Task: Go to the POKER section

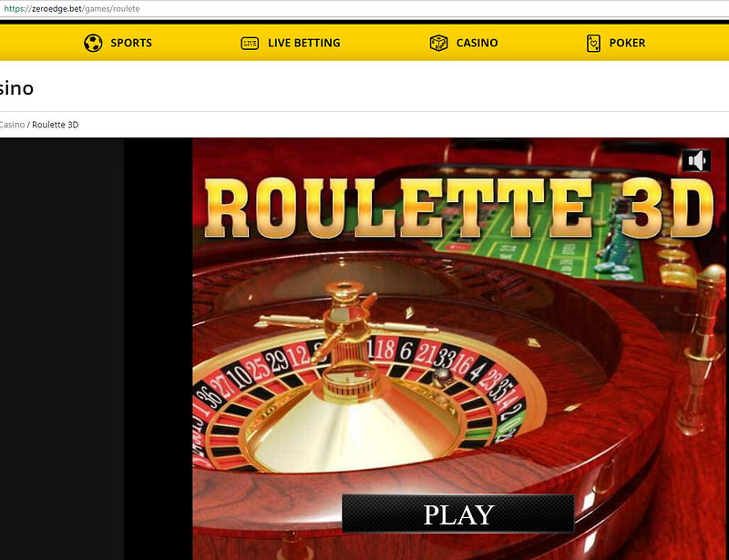Action: (627, 43)
